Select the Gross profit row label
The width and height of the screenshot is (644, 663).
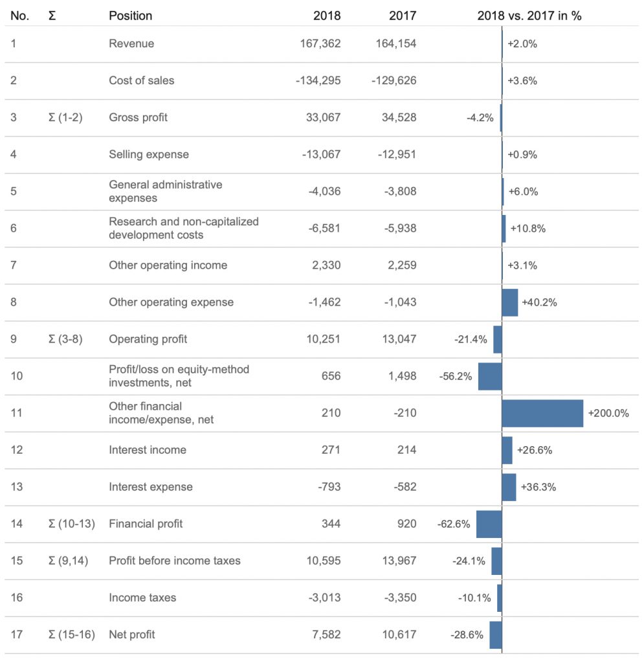[x=138, y=117]
